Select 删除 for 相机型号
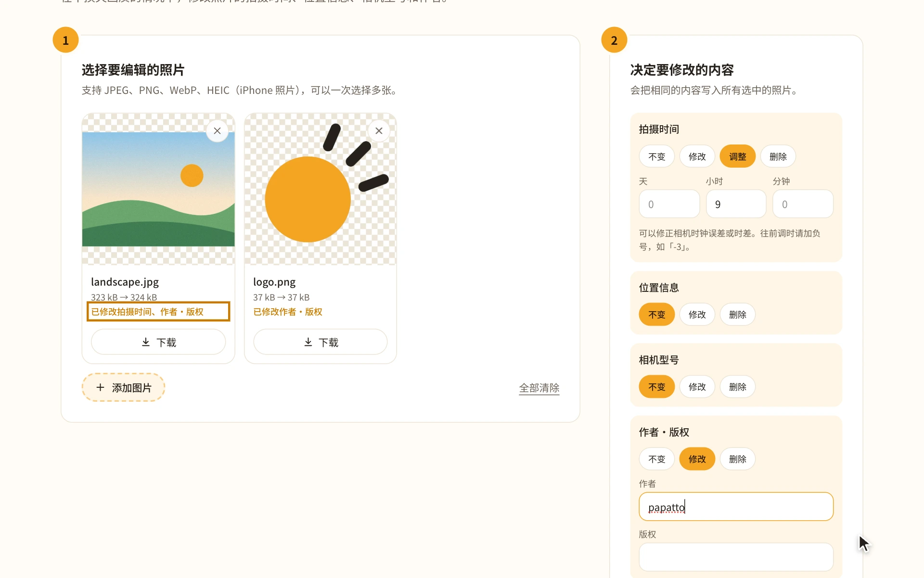Viewport: 924px width, 578px height. pyautogui.click(x=737, y=387)
